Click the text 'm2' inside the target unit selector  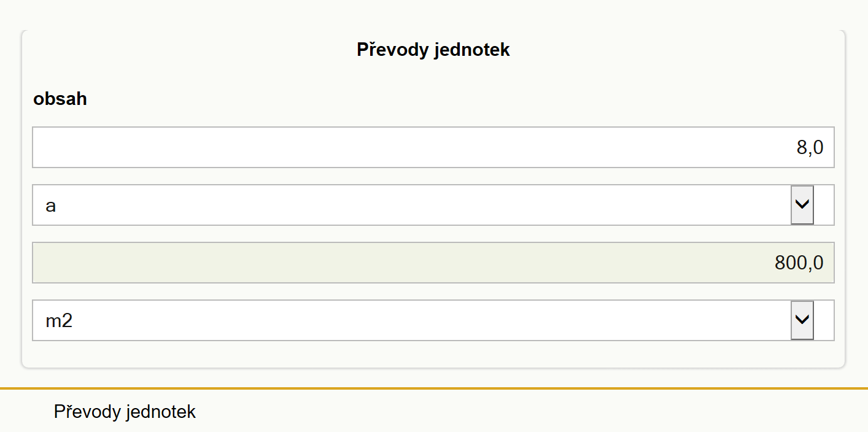coord(60,320)
